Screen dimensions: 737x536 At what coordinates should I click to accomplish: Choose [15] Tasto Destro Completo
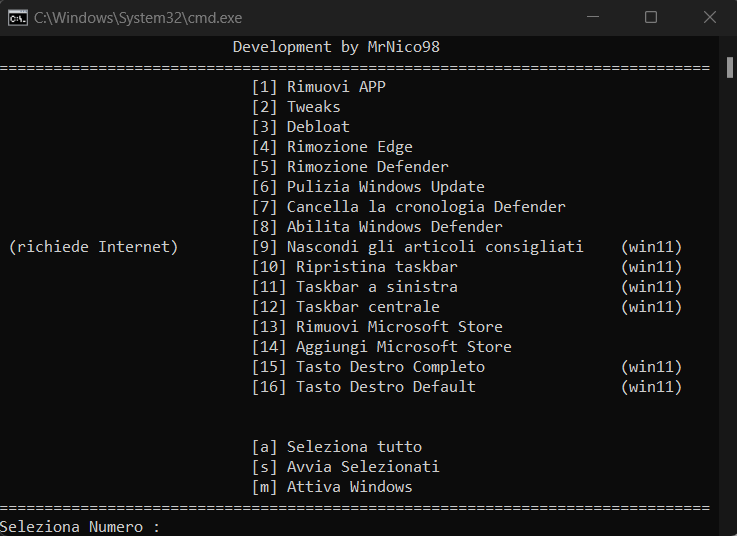tap(368, 367)
